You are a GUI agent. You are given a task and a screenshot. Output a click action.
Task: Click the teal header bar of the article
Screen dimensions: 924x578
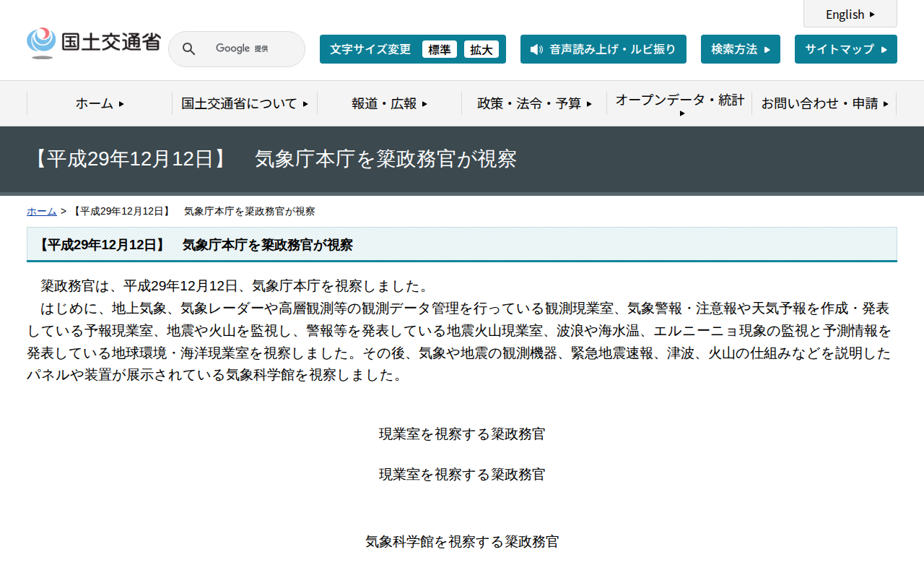(x=462, y=244)
